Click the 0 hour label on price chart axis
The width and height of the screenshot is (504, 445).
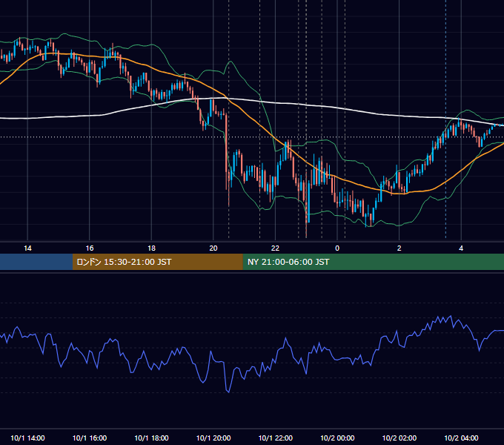[337, 248]
